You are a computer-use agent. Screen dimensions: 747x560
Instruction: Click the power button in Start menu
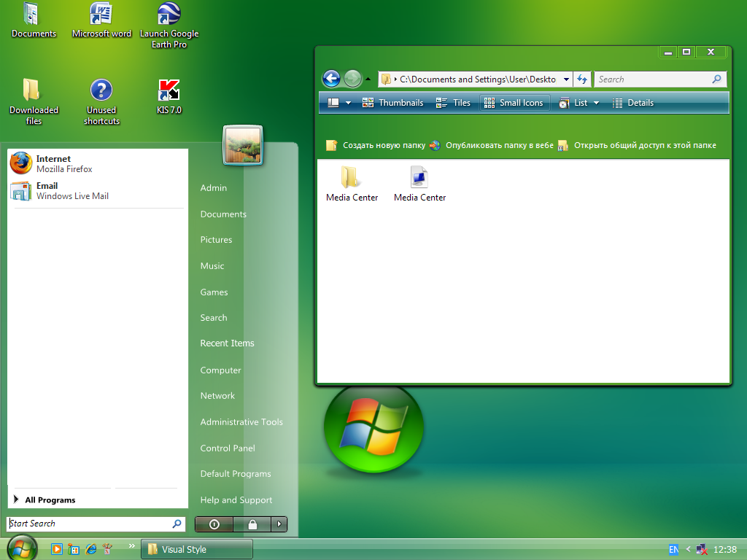(x=214, y=524)
